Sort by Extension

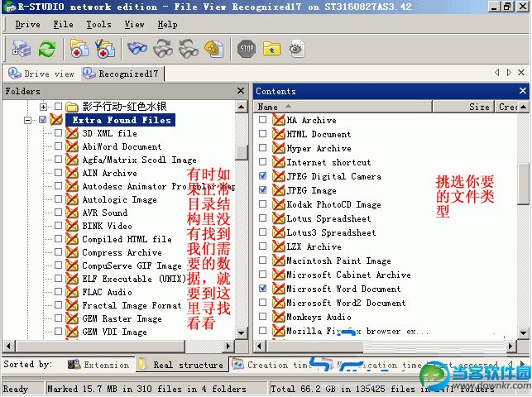[98, 365]
